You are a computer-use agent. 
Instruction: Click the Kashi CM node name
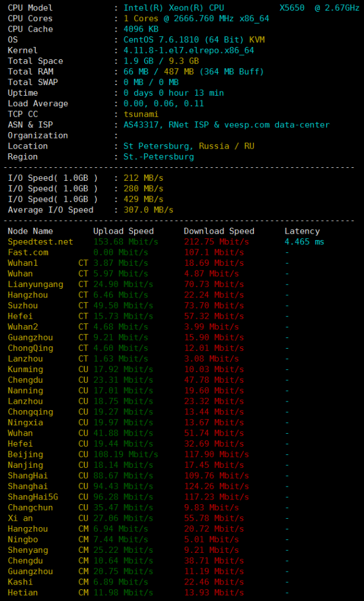(x=21, y=582)
